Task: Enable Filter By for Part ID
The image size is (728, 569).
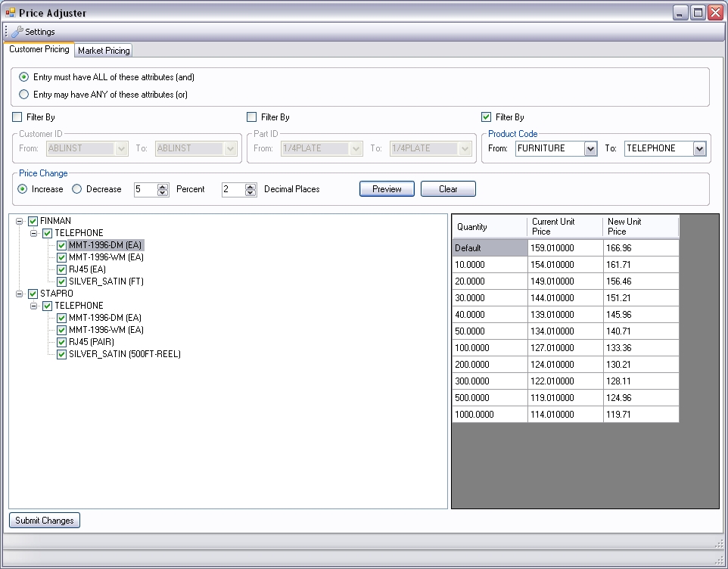Action: pyautogui.click(x=252, y=117)
